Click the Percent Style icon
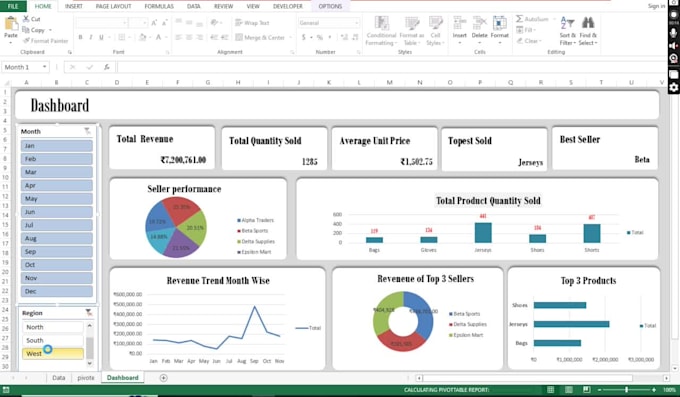 [x=320, y=37]
